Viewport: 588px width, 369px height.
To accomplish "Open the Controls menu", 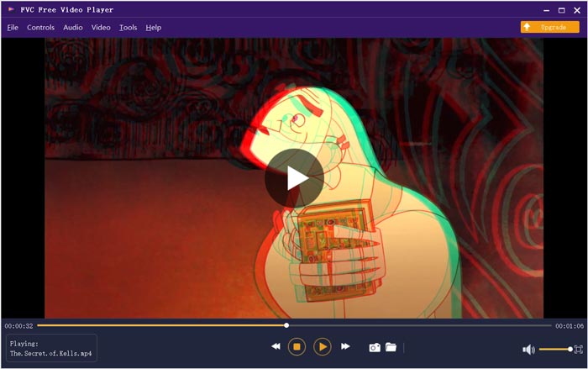I will [x=40, y=28].
